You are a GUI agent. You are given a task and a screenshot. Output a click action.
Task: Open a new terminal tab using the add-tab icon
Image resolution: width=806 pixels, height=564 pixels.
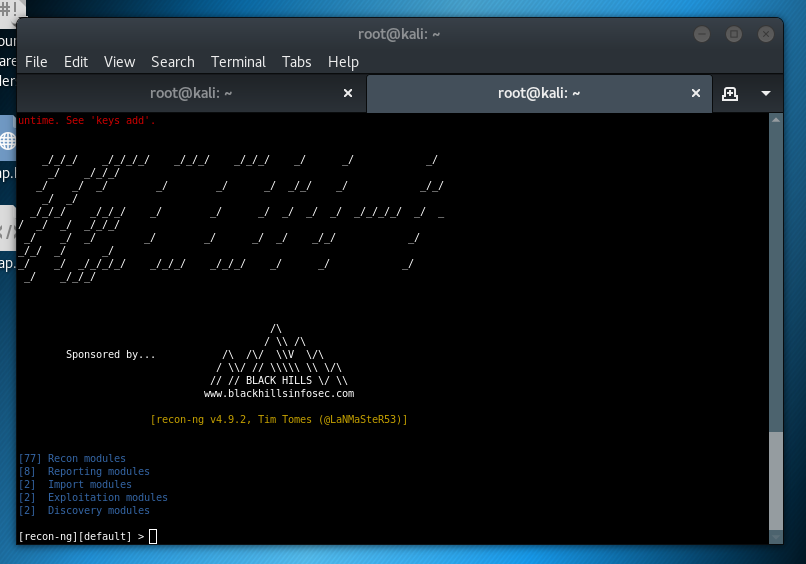click(x=730, y=93)
